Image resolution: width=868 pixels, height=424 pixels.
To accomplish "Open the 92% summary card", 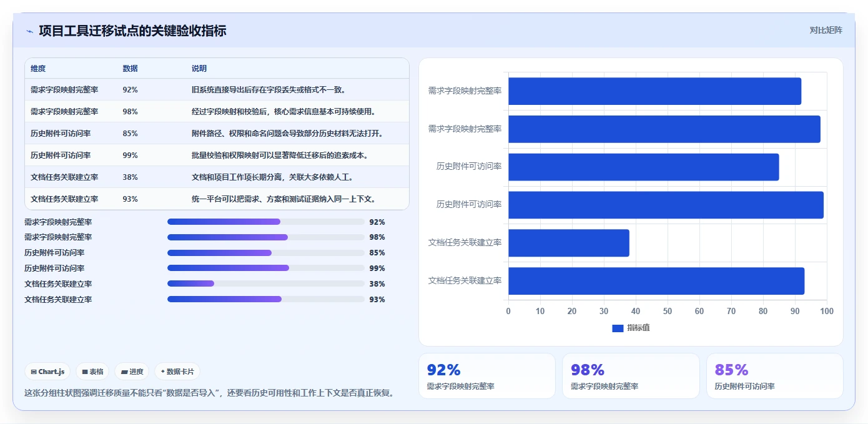I will click(x=486, y=376).
